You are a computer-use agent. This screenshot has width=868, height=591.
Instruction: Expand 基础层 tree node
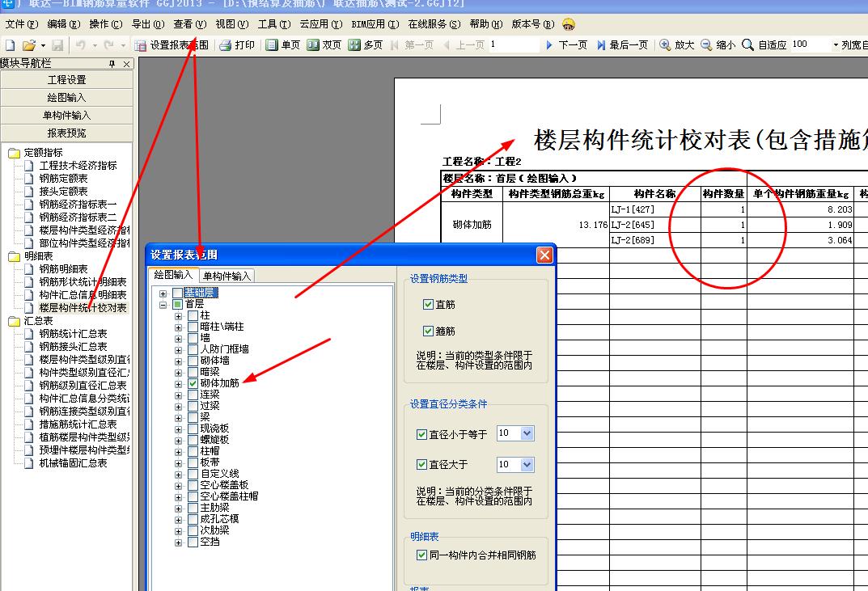click(163, 293)
